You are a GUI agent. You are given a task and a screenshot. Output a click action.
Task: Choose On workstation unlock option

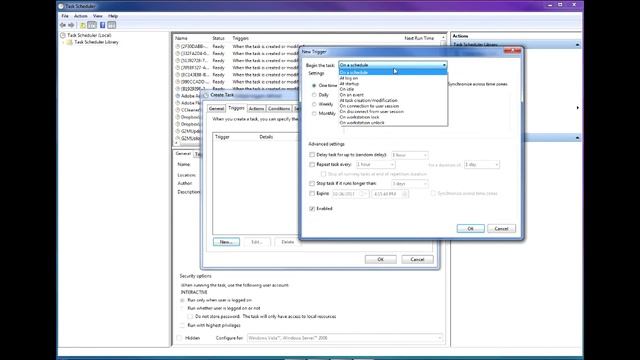362,122
